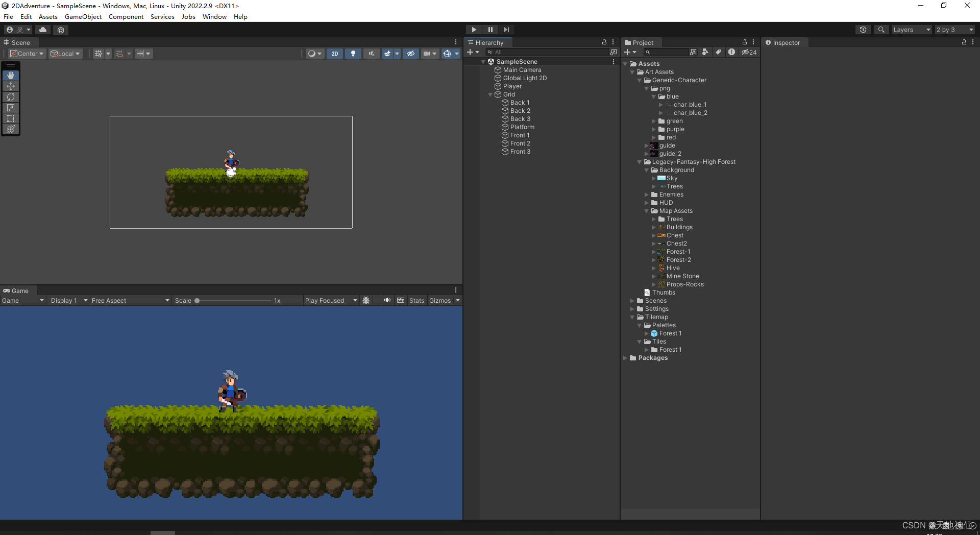Start Play mode

pos(474,30)
